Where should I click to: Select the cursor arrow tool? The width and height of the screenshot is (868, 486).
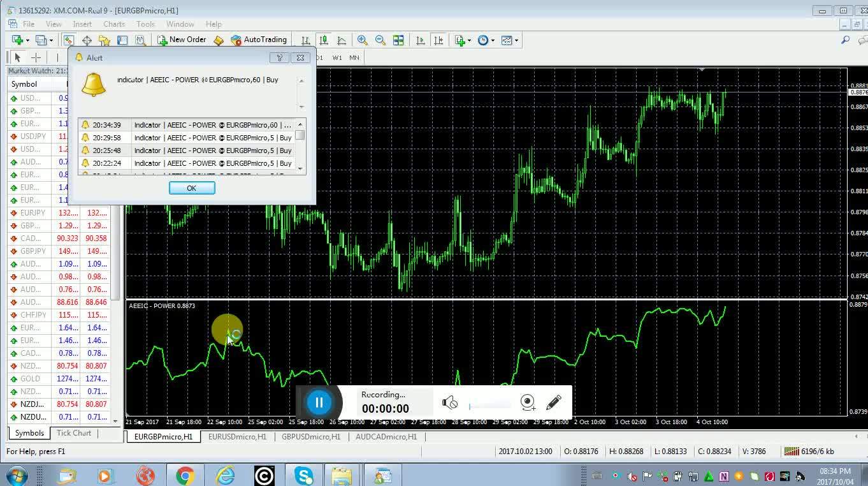[x=18, y=57]
